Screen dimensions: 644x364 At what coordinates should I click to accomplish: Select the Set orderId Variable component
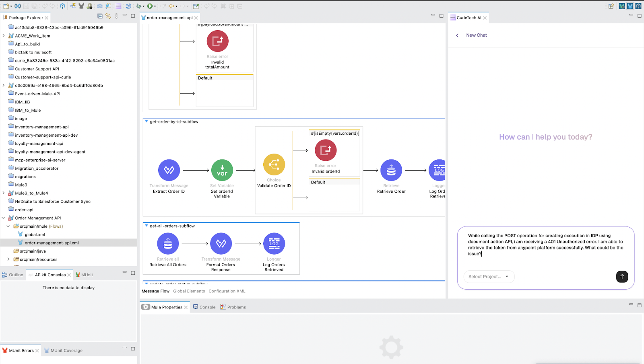[x=222, y=170]
